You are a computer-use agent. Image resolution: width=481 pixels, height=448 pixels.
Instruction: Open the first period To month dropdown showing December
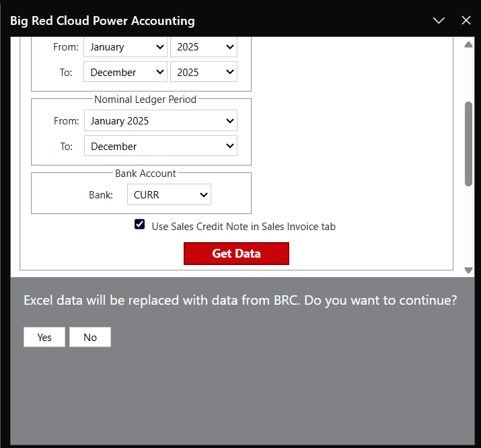125,72
